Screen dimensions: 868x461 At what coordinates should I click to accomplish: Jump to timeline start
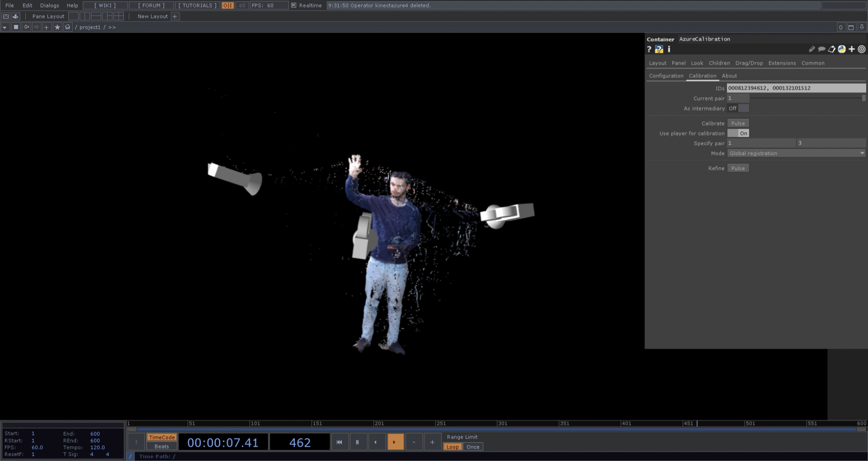339,442
